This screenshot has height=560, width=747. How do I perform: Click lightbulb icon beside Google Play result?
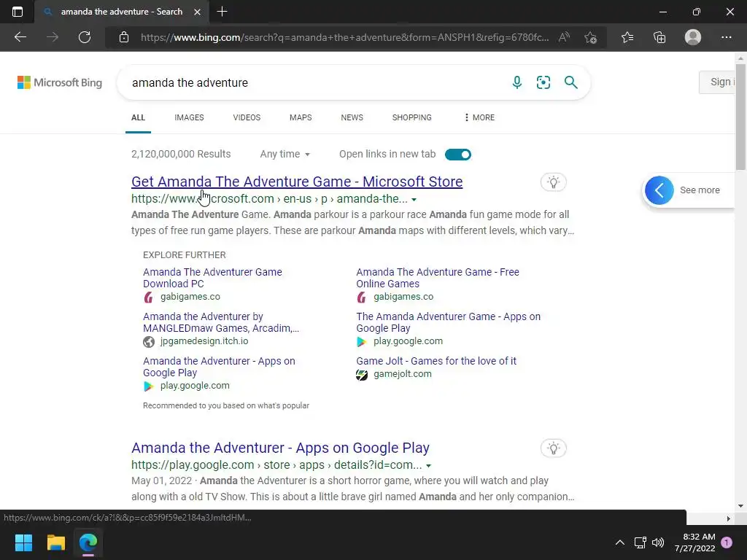tap(553, 448)
